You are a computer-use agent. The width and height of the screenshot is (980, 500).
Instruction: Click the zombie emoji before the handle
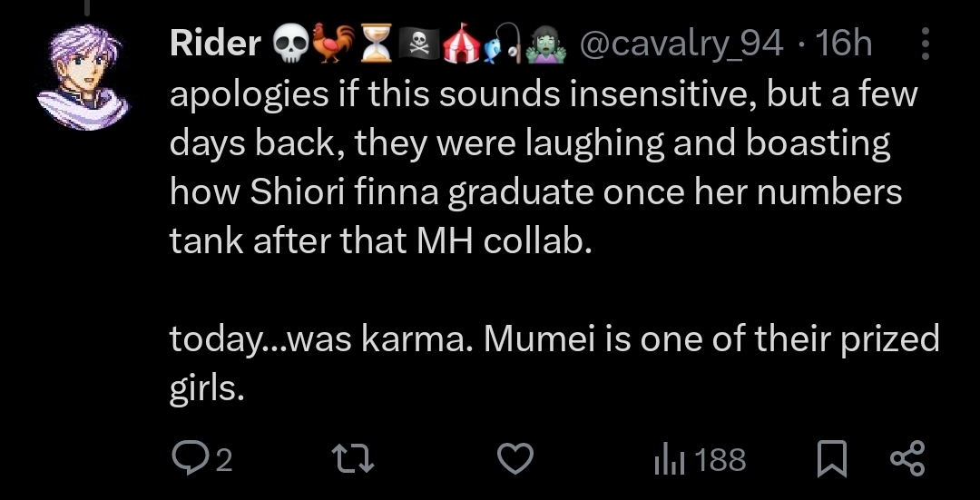(546, 44)
